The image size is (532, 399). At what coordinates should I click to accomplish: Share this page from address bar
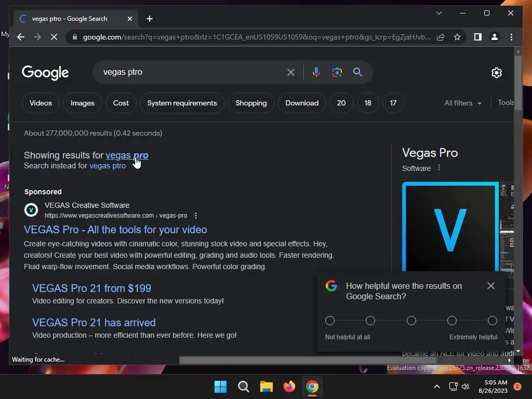coord(441,37)
